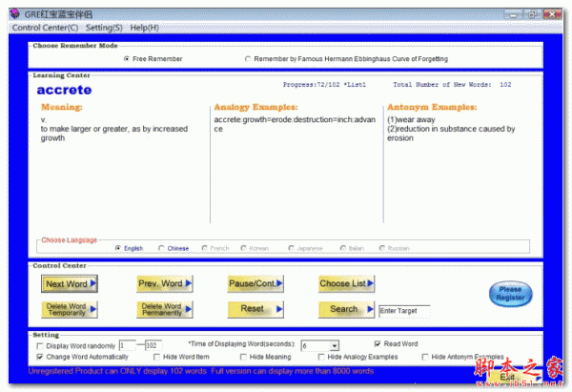
Task: Enable Hide Analogy Examples checkbox
Action: click(321, 357)
